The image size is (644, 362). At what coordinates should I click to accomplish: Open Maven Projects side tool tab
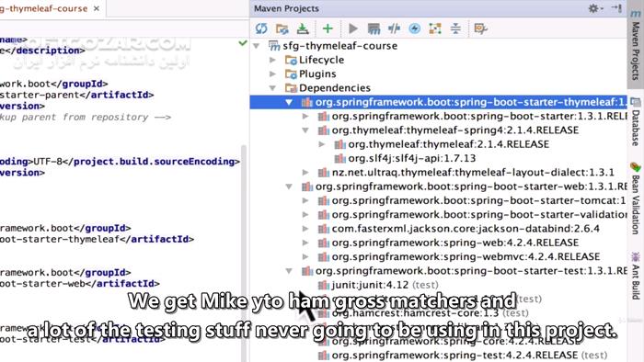click(636, 45)
